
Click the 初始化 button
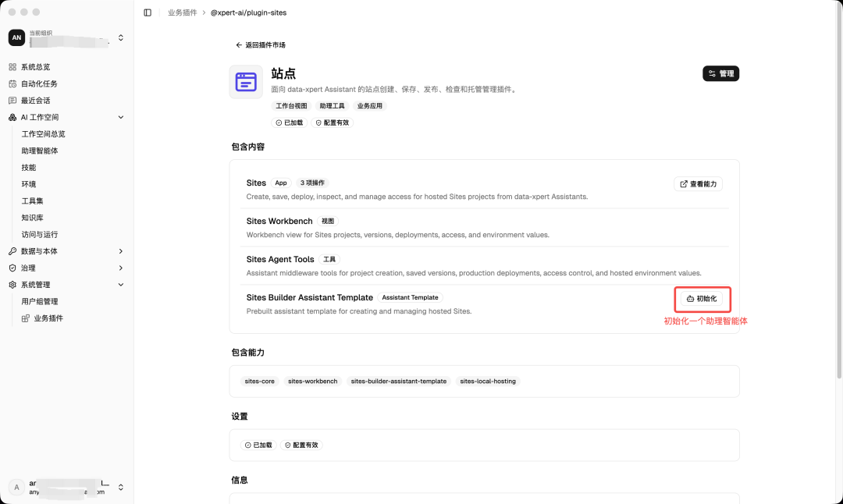pos(702,299)
